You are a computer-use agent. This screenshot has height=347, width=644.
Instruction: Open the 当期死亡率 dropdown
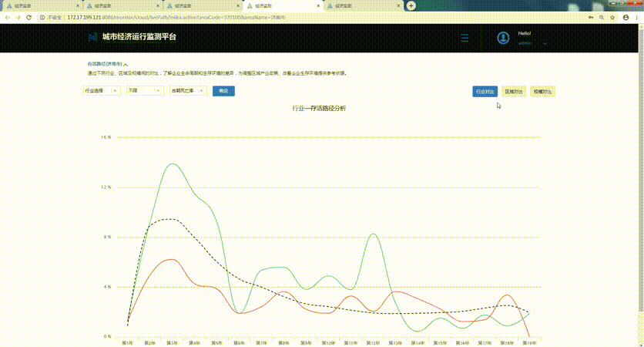(188, 90)
